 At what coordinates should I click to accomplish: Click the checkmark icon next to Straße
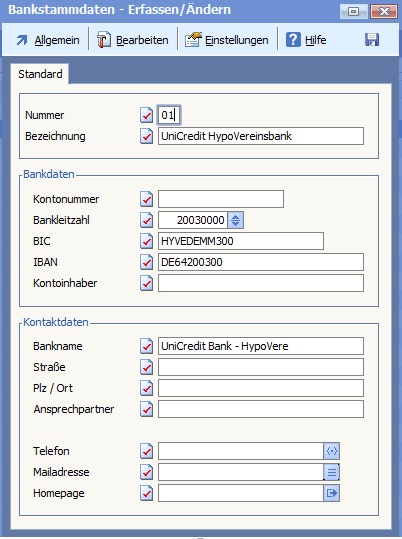click(x=146, y=367)
